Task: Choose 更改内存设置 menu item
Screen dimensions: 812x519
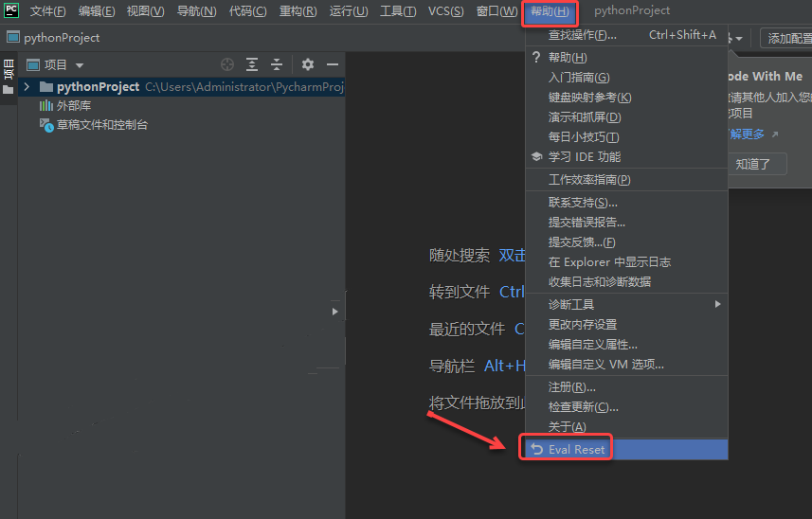Action: (x=626, y=325)
